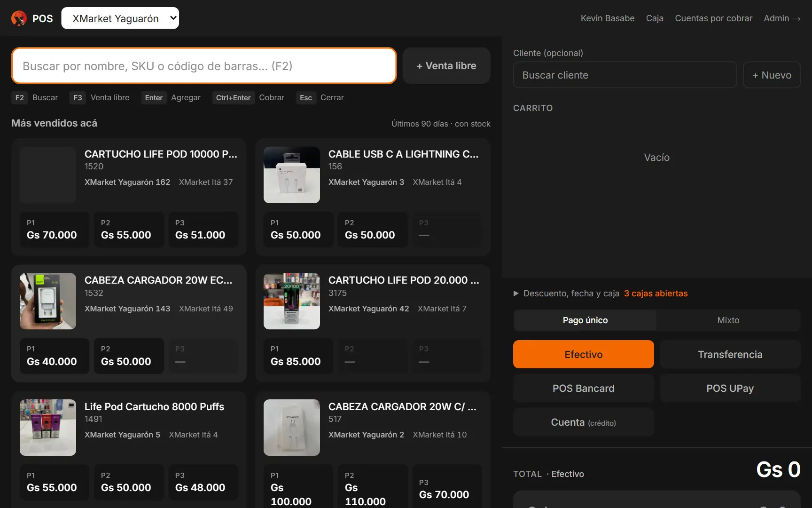Select Cuenta (crédito) payment method
Screen dimensions: 812x508
coord(584,422)
